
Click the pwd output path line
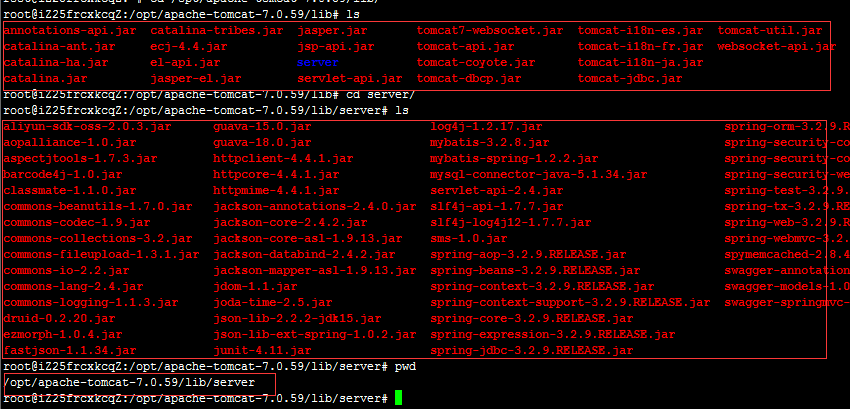(x=130, y=382)
